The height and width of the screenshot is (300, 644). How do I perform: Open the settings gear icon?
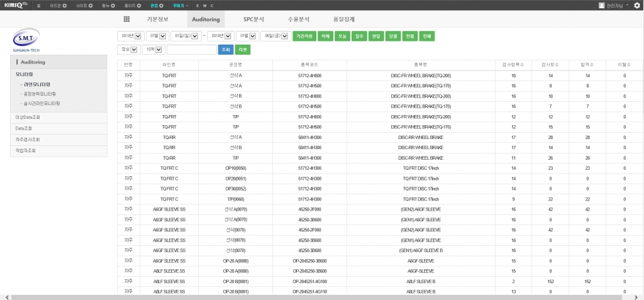pyautogui.click(x=637, y=6)
